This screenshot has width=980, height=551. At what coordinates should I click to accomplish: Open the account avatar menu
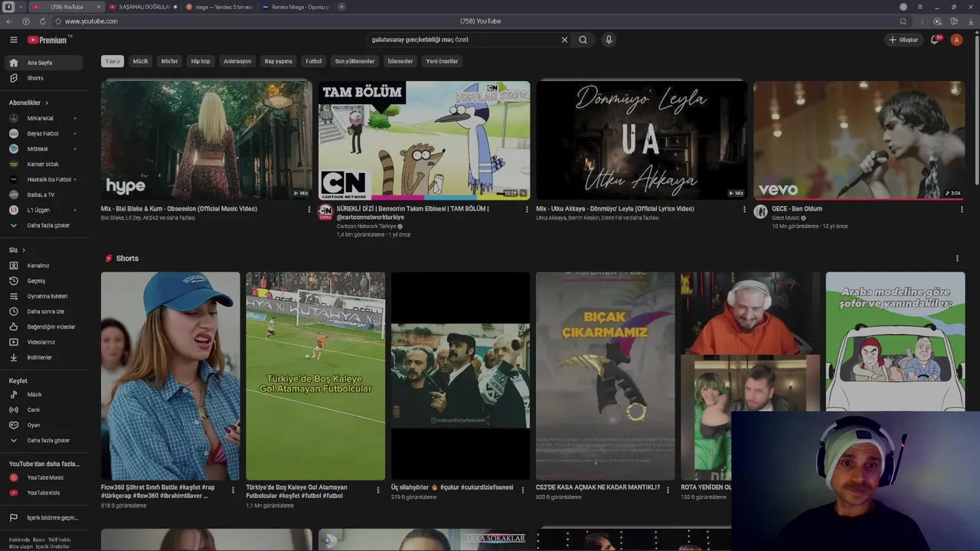pos(956,40)
